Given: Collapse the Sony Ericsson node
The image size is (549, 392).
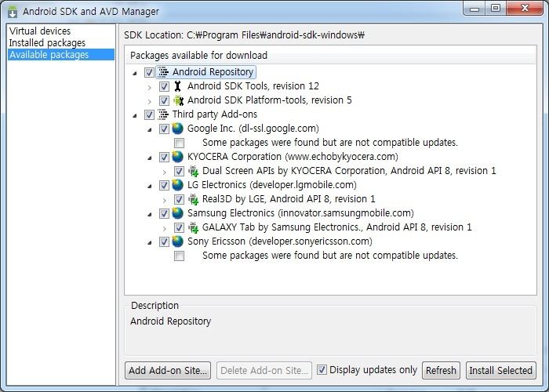Looking at the screenshot, I should coord(150,242).
